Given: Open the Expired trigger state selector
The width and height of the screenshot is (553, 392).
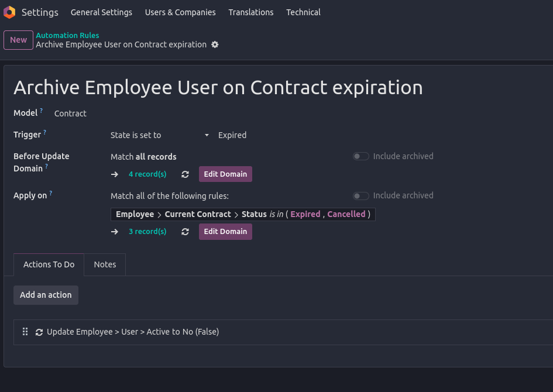Looking at the screenshot, I should (232, 135).
